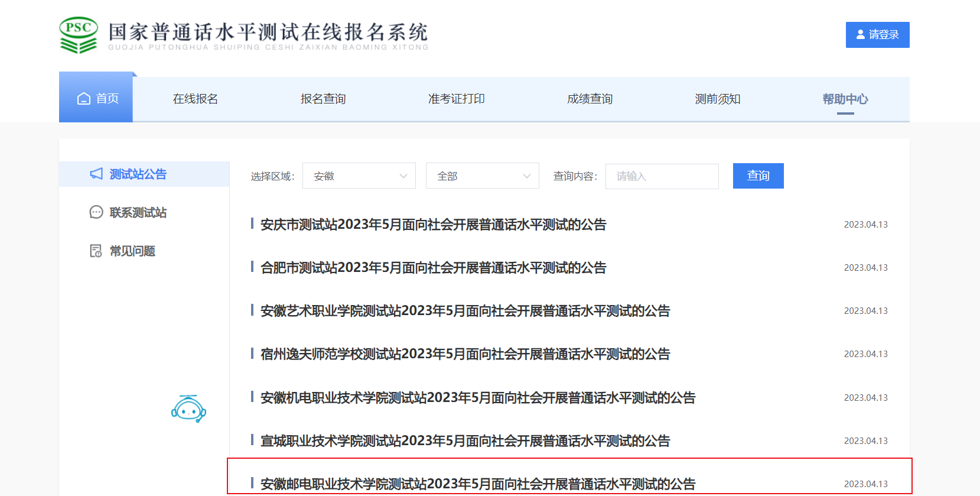Screen dimensions: 980x496
Task: Go to 在线报名 navigation tab
Action: click(196, 99)
